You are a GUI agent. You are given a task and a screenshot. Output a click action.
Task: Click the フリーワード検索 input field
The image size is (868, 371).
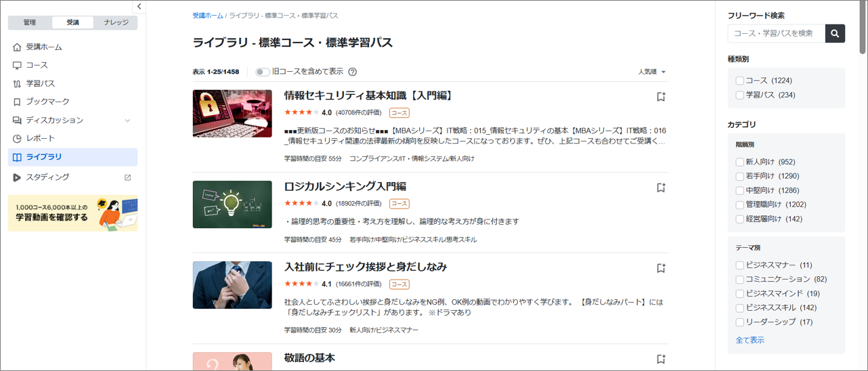[x=776, y=33]
